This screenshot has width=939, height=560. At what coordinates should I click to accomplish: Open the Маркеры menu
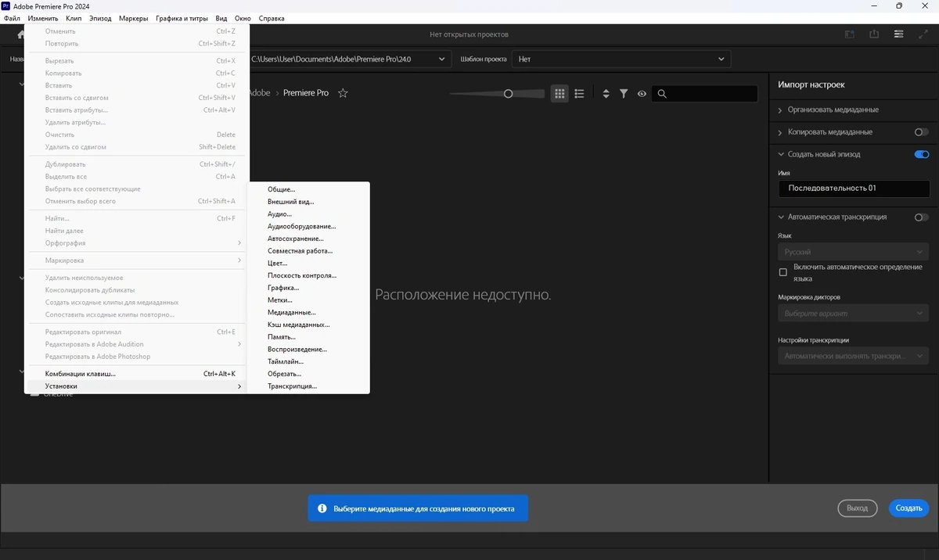click(134, 18)
